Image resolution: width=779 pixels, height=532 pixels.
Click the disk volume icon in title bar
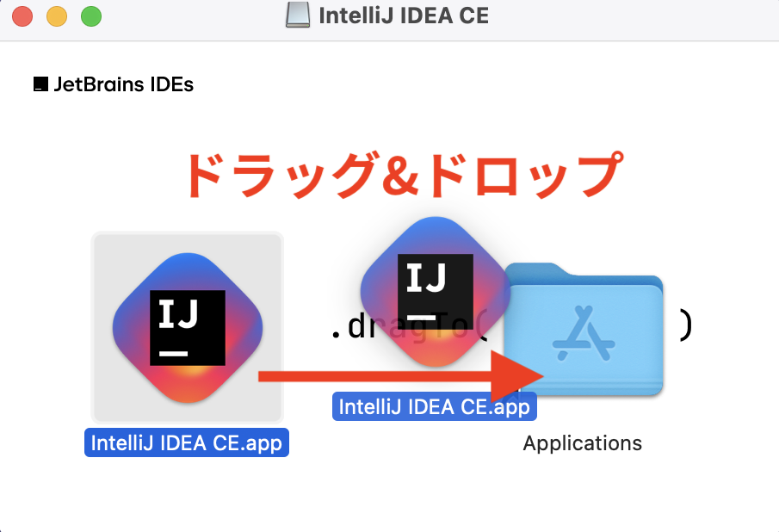point(298,15)
